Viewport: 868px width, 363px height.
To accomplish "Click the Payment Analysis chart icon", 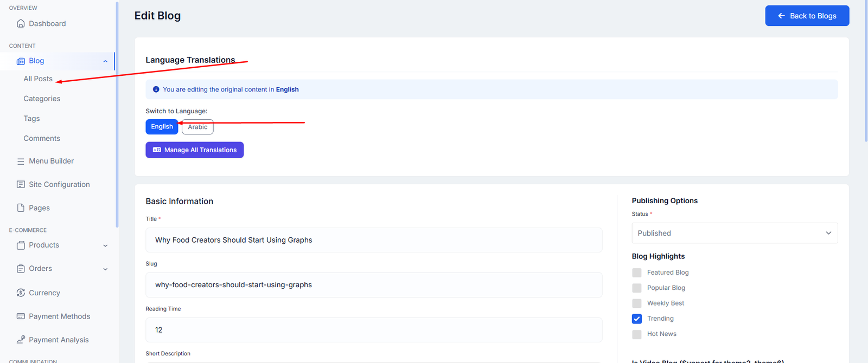I will 21,340.
